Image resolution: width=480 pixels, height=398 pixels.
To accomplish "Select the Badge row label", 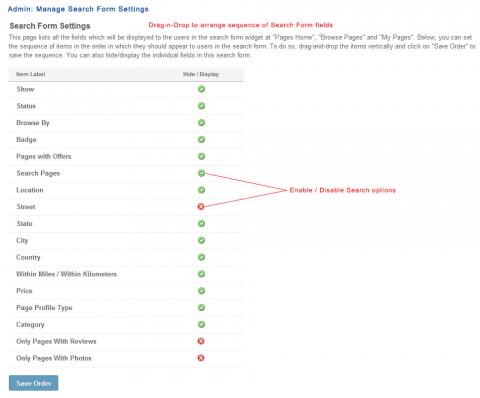I will [26, 140].
